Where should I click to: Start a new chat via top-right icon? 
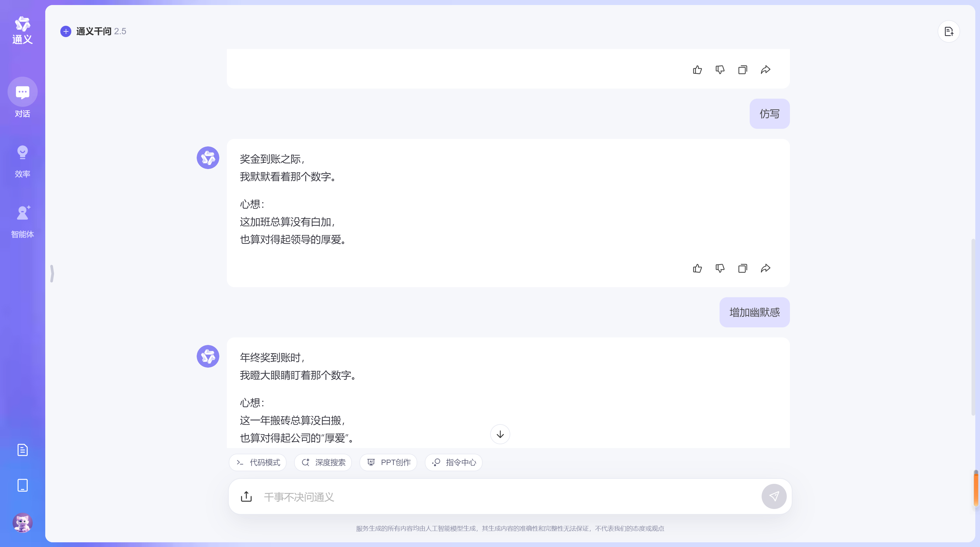point(949,31)
